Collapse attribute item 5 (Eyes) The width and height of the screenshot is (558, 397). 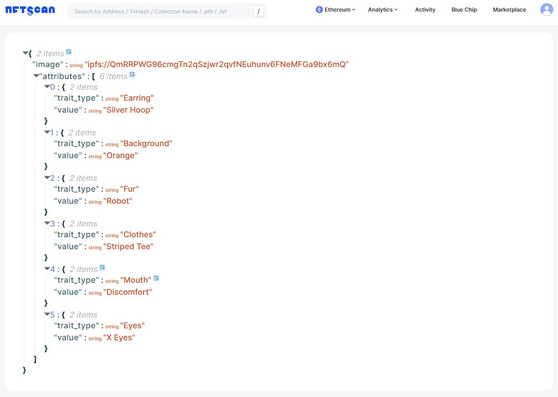pos(47,314)
